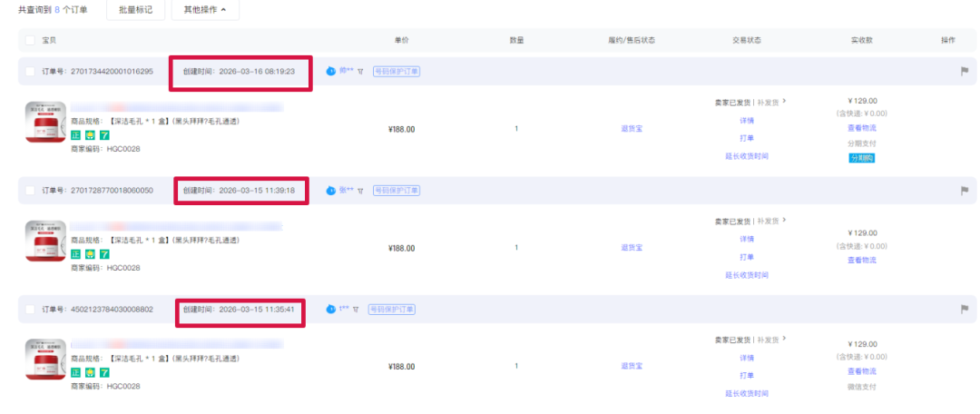Open 详情 link for the first order
The width and height of the screenshot is (980, 414).
tap(747, 120)
